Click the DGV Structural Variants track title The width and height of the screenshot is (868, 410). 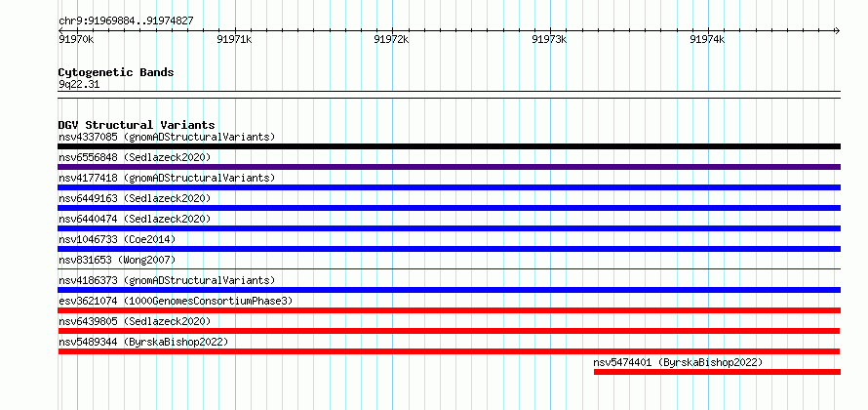137,125
